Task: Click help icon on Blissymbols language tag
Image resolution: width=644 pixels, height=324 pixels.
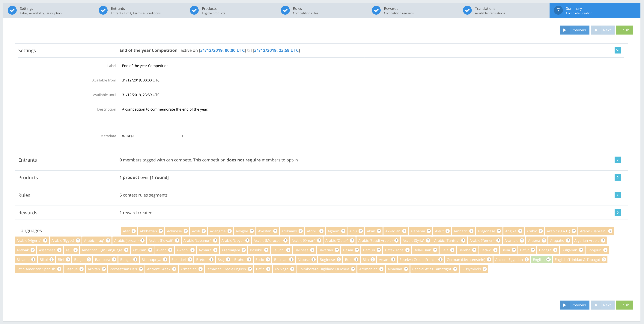Action: (484, 269)
